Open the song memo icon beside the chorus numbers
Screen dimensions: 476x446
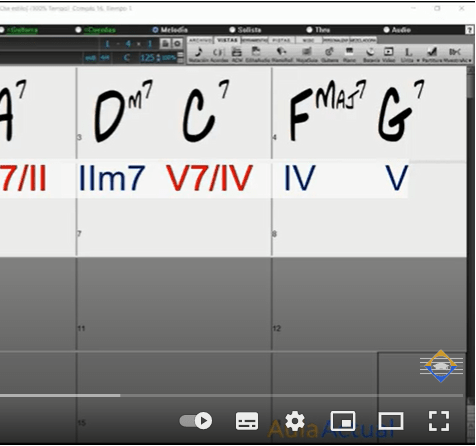pos(165,43)
